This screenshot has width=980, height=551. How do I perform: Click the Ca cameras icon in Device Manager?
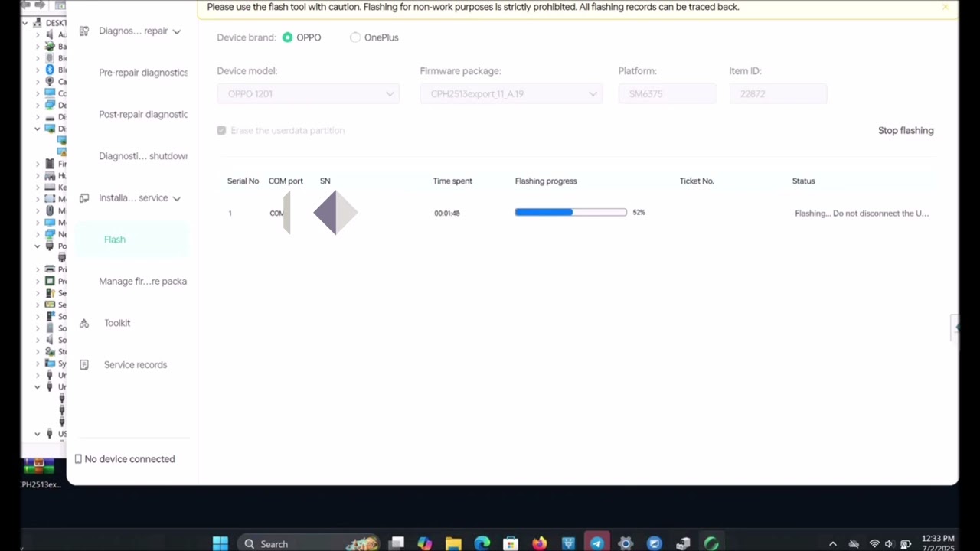(50, 81)
